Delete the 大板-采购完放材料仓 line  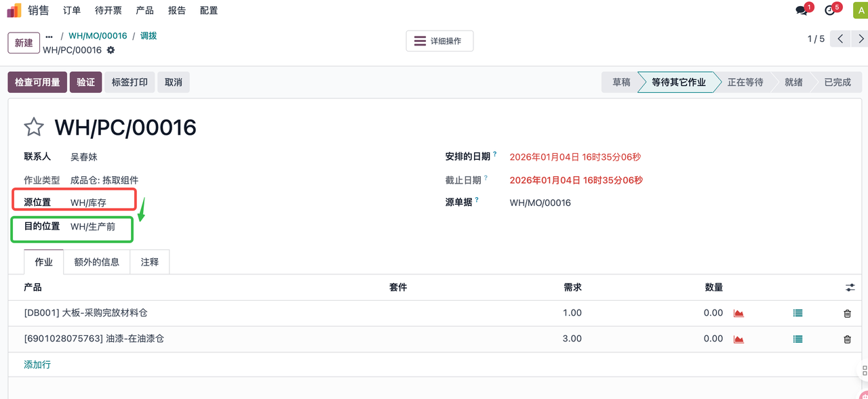point(847,313)
